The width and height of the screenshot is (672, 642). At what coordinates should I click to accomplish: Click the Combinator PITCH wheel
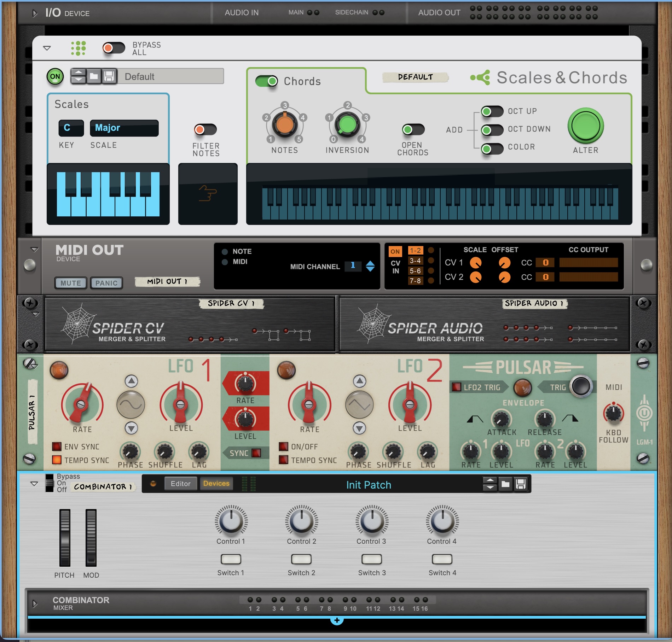(65, 538)
